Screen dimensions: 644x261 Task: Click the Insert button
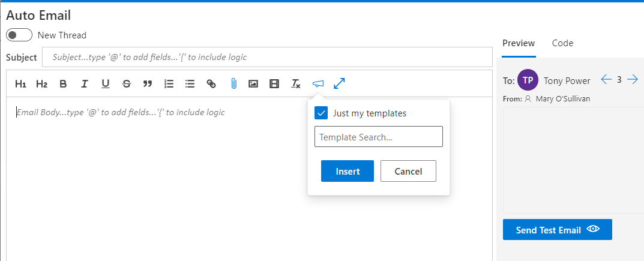[348, 171]
